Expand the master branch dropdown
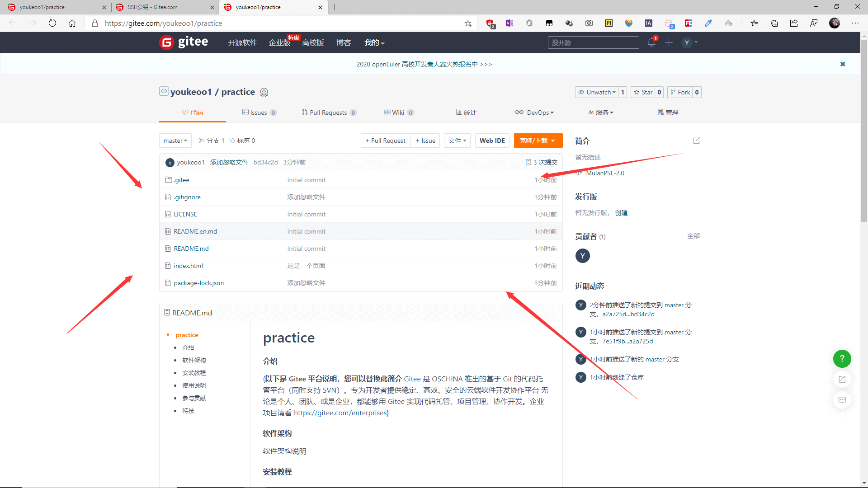Image resolution: width=868 pixels, height=488 pixels. (x=175, y=141)
